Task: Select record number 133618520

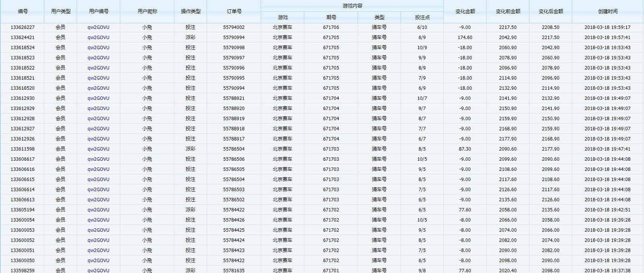Action: point(23,88)
